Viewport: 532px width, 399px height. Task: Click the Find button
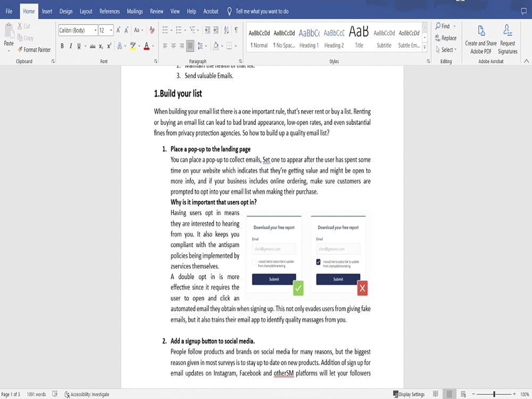coord(443,26)
